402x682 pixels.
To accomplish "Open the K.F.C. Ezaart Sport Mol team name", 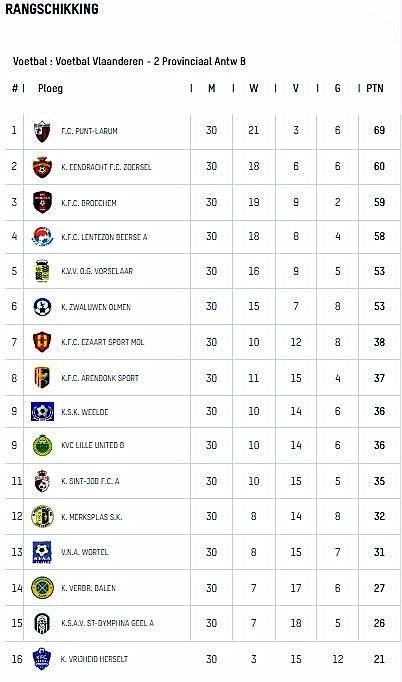I will [103, 342].
